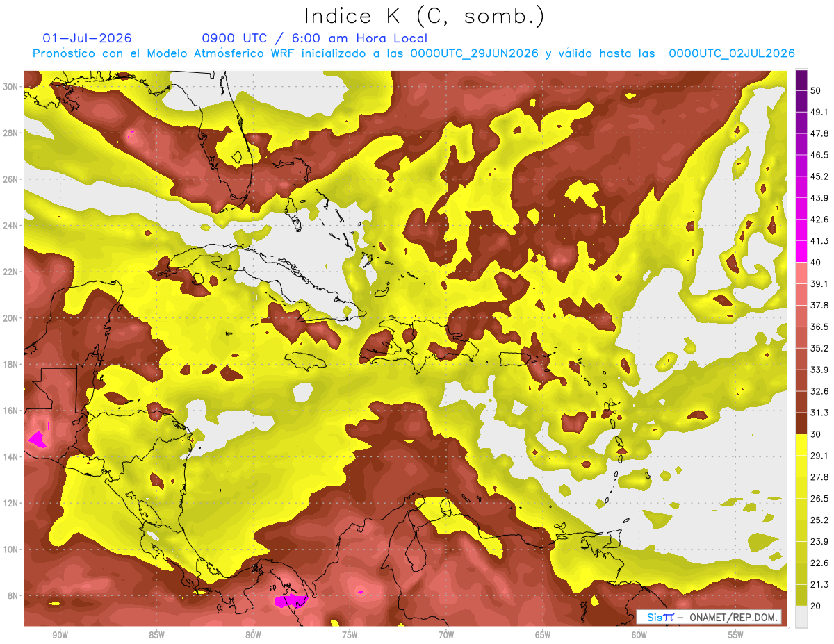Click the latitude axis label '16N'

click(x=11, y=411)
